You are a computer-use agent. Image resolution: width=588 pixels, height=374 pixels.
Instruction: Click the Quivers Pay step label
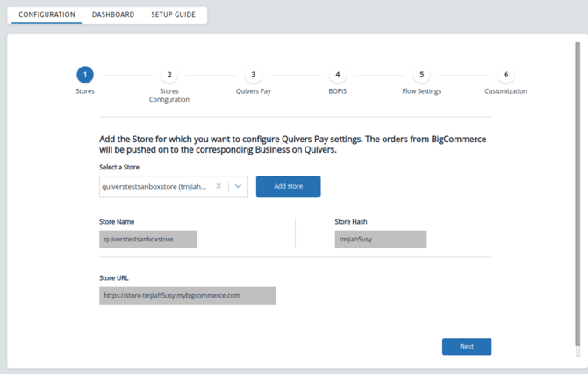click(254, 91)
